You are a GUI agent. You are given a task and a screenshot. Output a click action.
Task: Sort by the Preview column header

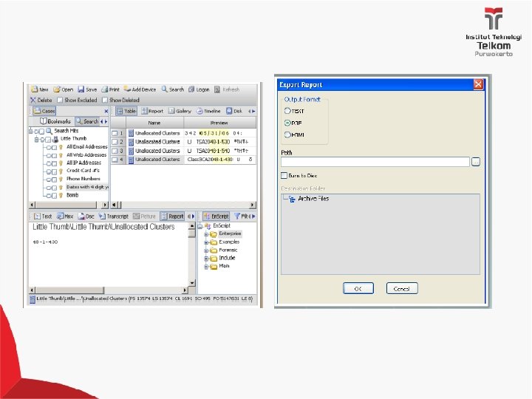[x=219, y=123]
